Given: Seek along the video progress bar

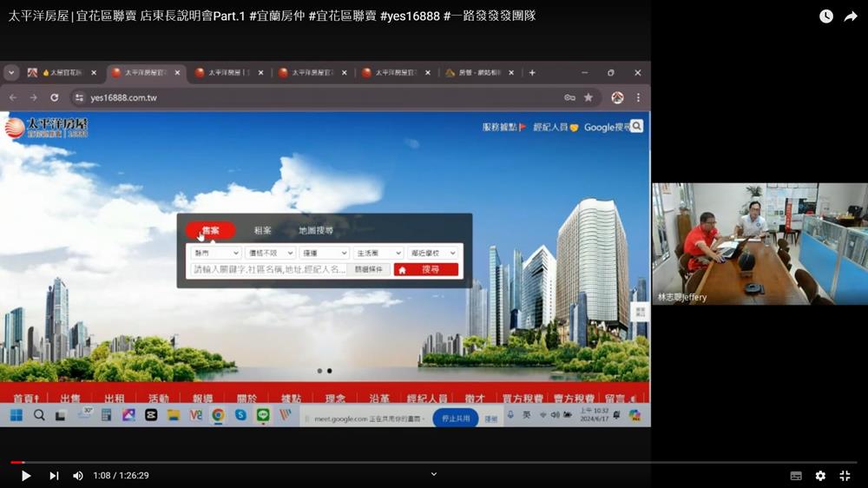Looking at the screenshot, I should 434,462.
